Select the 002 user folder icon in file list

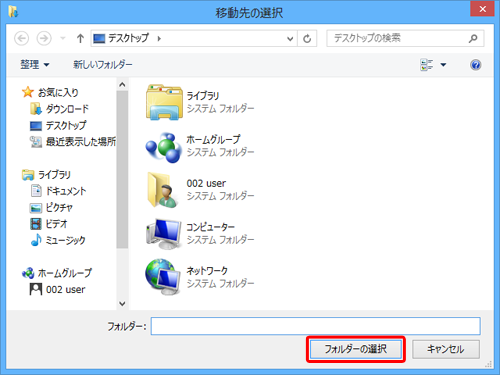pyautogui.click(x=163, y=190)
